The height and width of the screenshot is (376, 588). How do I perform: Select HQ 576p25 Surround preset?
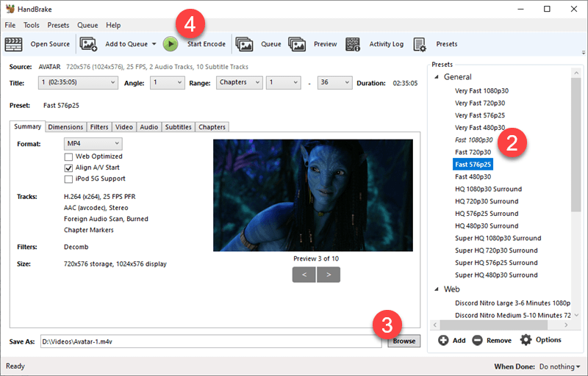pyautogui.click(x=487, y=214)
